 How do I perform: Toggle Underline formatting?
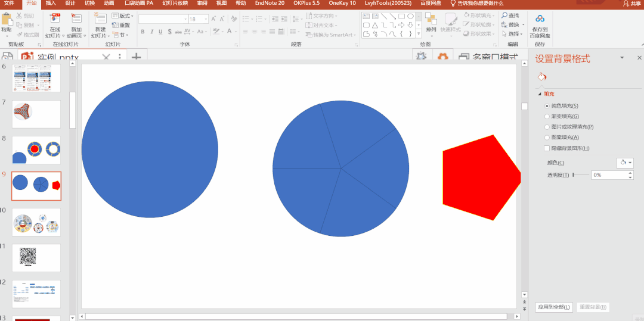(x=160, y=32)
